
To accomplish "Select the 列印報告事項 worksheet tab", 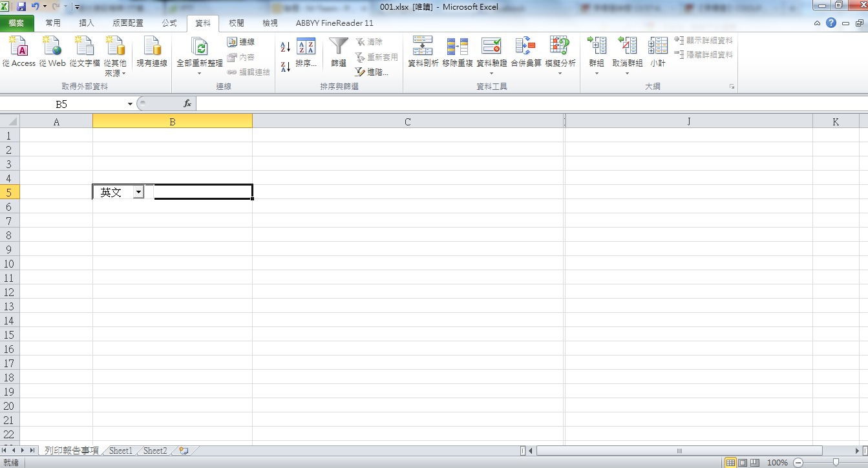I will click(72, 451).
